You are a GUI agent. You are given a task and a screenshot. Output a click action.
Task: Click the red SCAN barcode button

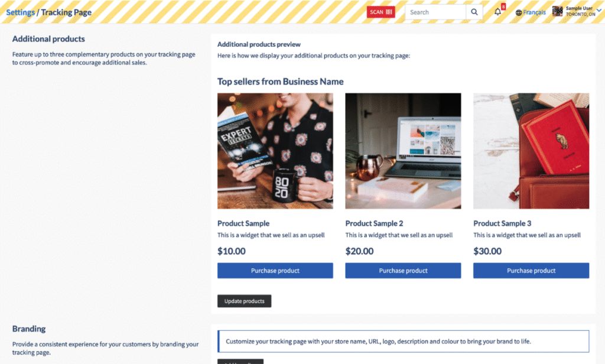pos(381,12)
